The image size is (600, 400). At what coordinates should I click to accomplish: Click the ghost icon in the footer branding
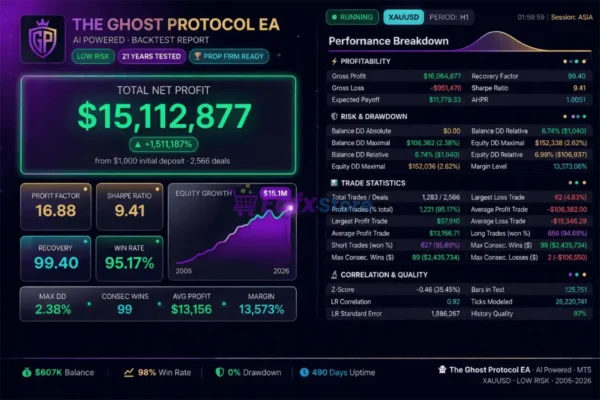pyautogui.click(x=442, y=369)
